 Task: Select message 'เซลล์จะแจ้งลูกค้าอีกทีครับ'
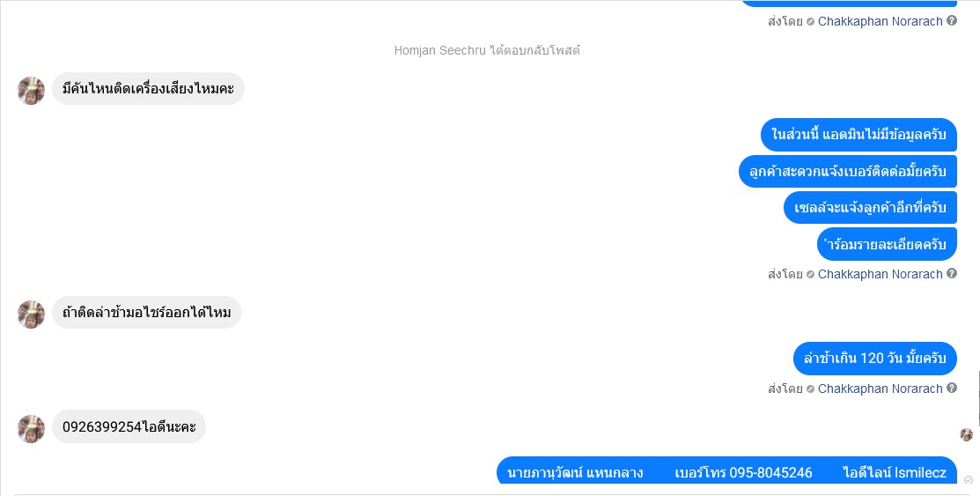point(870,208)
